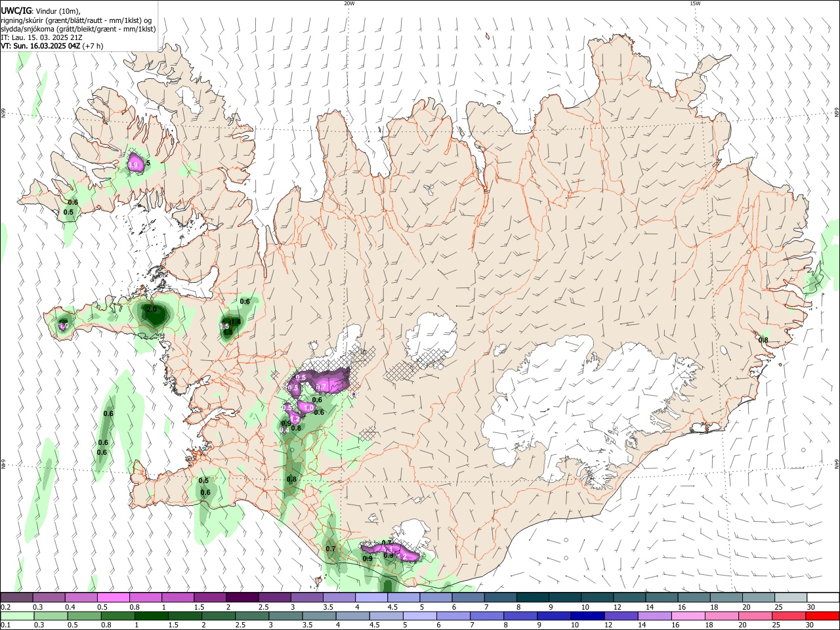Click the bright pink 0.5 swatch in upper legend row
840x630 pixels.
(114, 598)
